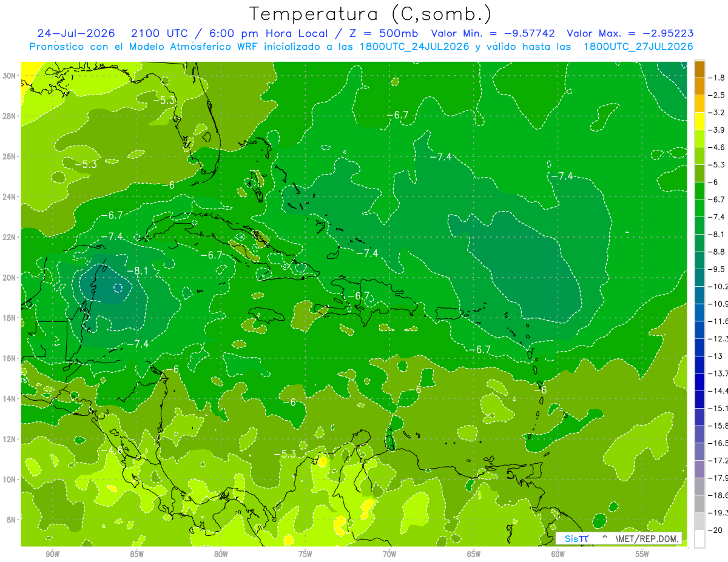The image size is (728, 562).
Task: Click the dark orange swatch atop the colorbar
Action: [x=699, y=69]
